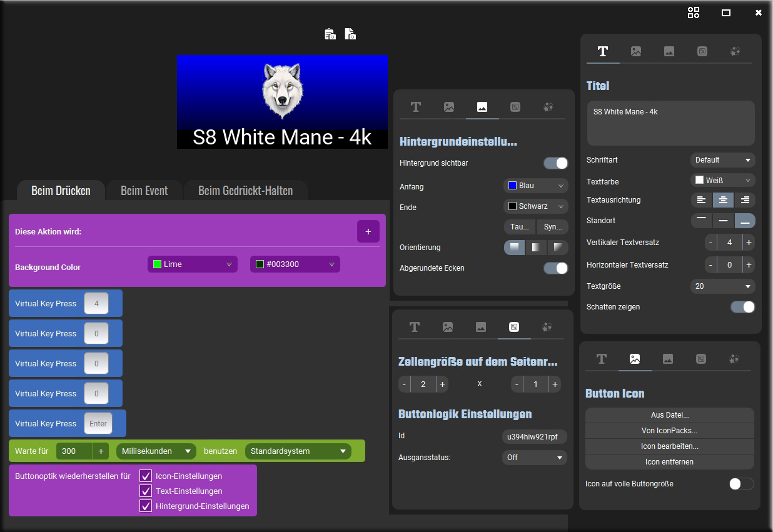Open the Lime background color picker
The width and height of the screenshot is (773, 532).
point(192,264)
